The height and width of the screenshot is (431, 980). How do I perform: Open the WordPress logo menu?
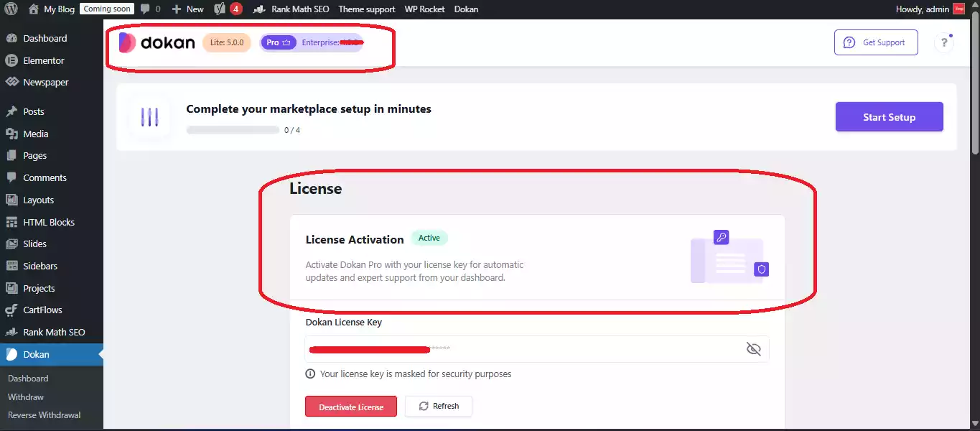pyautogui.click(x=11, y=9)
